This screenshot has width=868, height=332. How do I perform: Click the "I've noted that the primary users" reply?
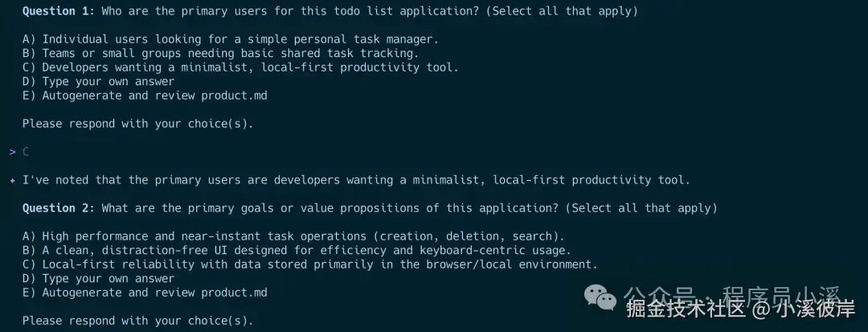(x=356, y=180)
